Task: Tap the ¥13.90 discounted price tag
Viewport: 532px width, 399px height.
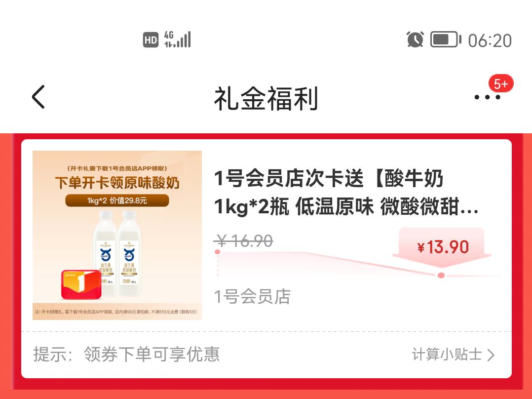Action: click(443, 247)
